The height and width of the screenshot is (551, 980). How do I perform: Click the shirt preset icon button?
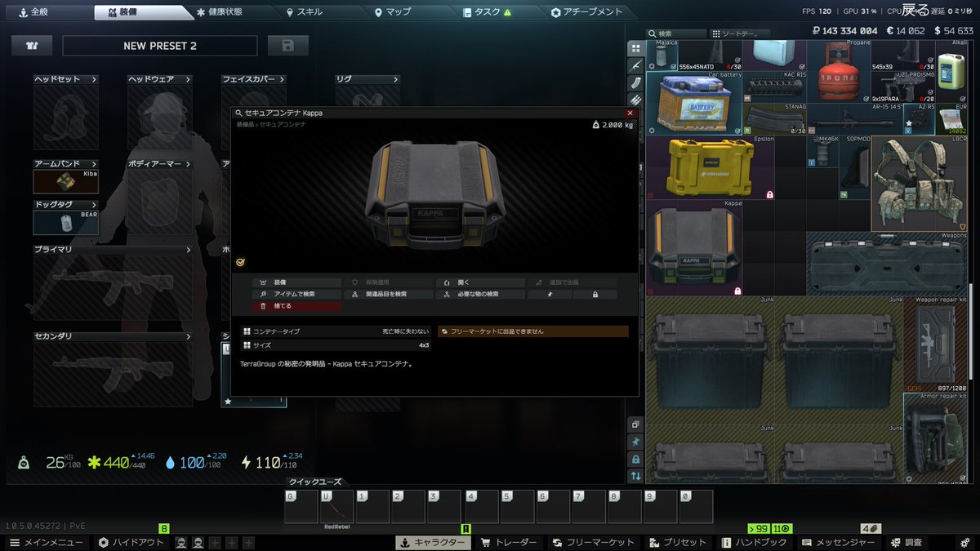coord(32,46)
